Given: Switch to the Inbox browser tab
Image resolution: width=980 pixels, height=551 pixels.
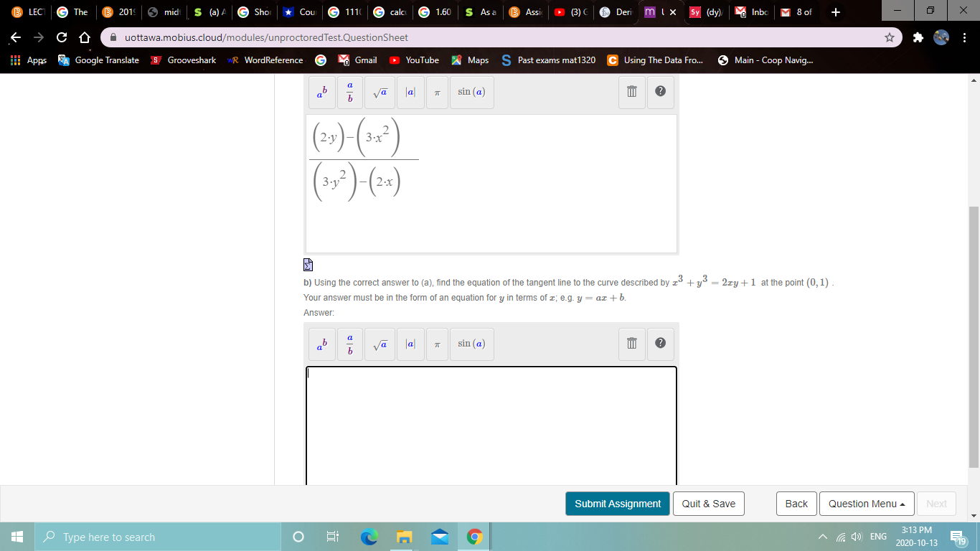Looking at the screenshot, I should (x=748, y=11).
